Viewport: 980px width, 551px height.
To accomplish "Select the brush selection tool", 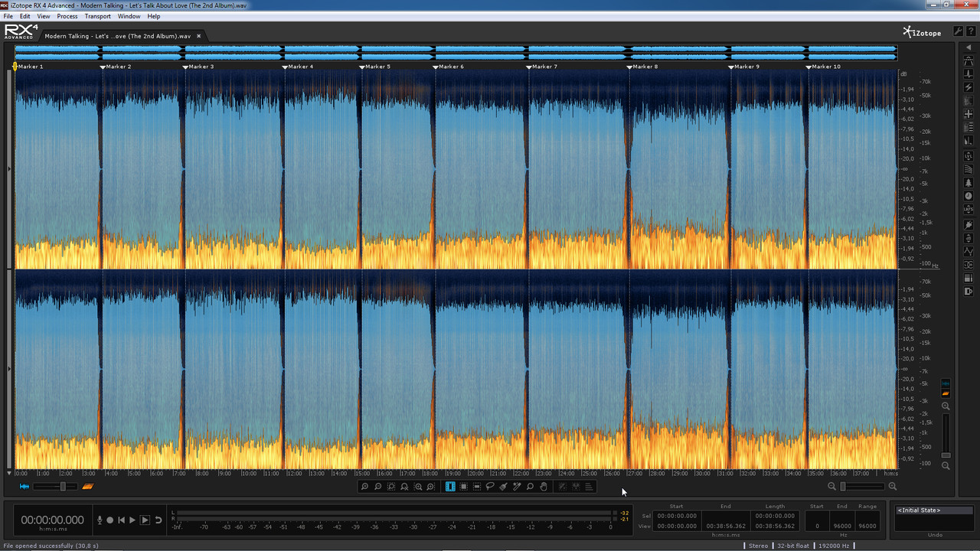I will [x=503, y=487].
